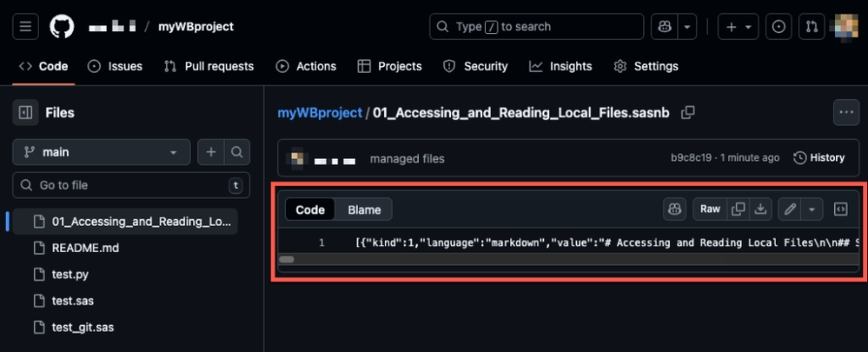
Task: Go to GitHub homepage via Octocat logo
Action: (62, 27)
